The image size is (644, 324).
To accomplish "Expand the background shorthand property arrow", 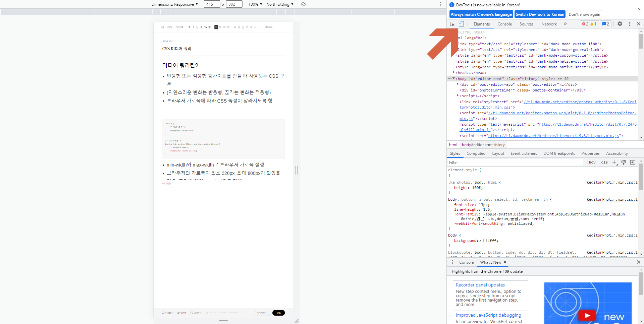I will 480,241.
